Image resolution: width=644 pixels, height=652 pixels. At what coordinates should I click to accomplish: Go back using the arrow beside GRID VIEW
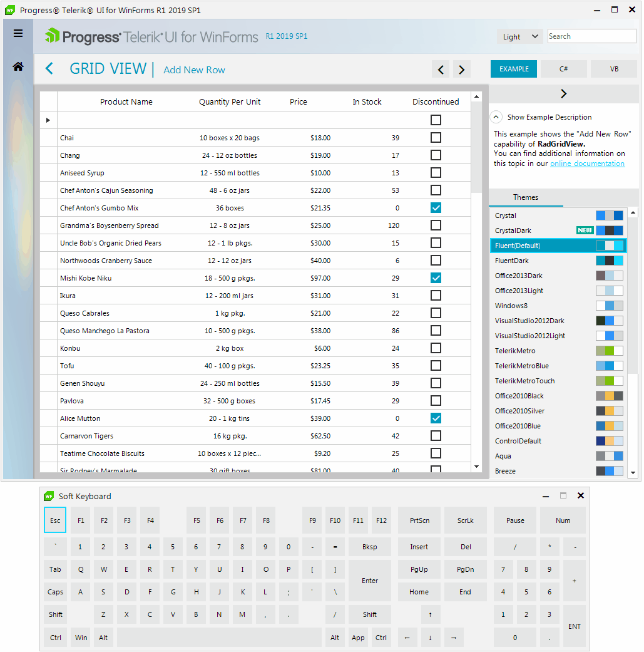[x=49, y=69]
